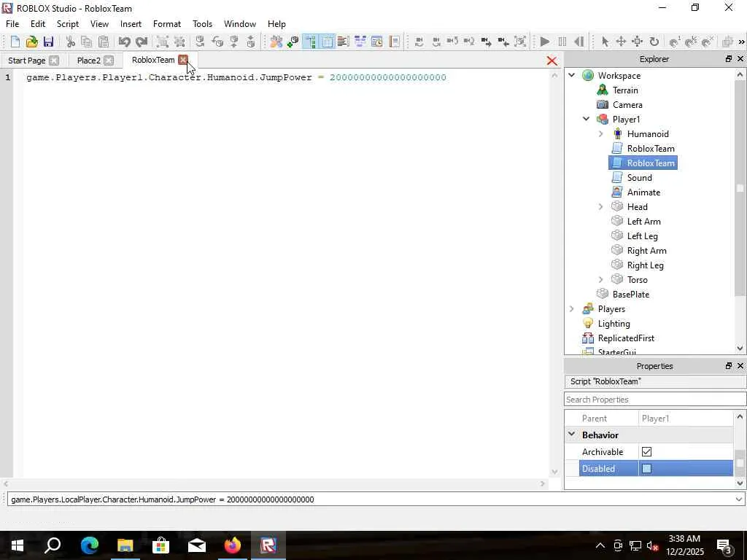Click the Explorer panel vertical scrollbar thumb
The height and width of the screenshot is (560, 747).
[740, 189]
